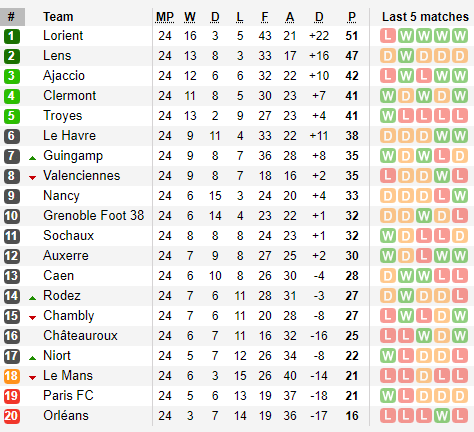Sort table by the MP column header
This screenshot has height=432, width=474.
[165, 17]
